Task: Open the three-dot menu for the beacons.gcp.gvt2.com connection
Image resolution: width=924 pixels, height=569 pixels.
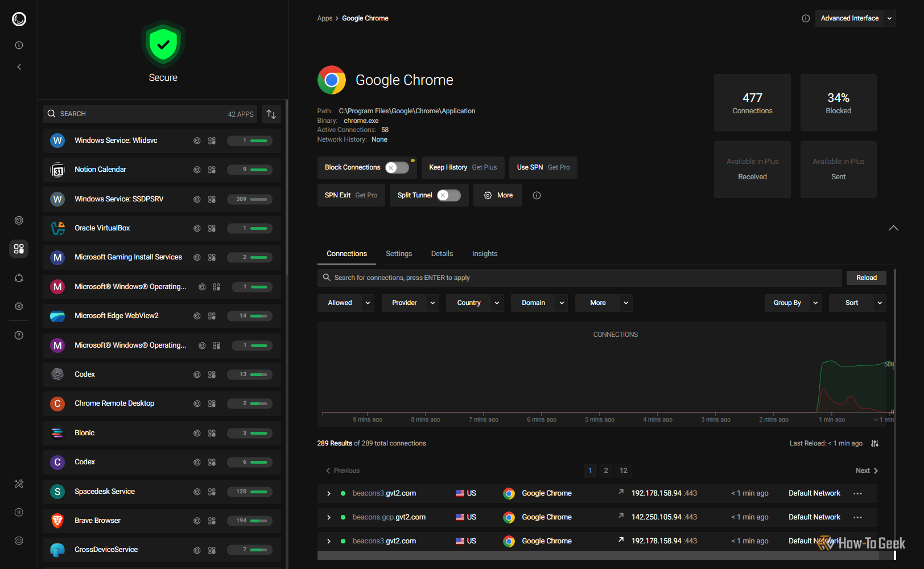Action: click(857, 517)
